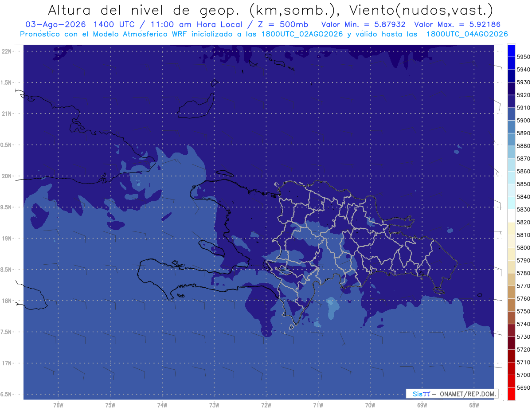
Task: Click the '5930' legend value
Action: point(524,82)
